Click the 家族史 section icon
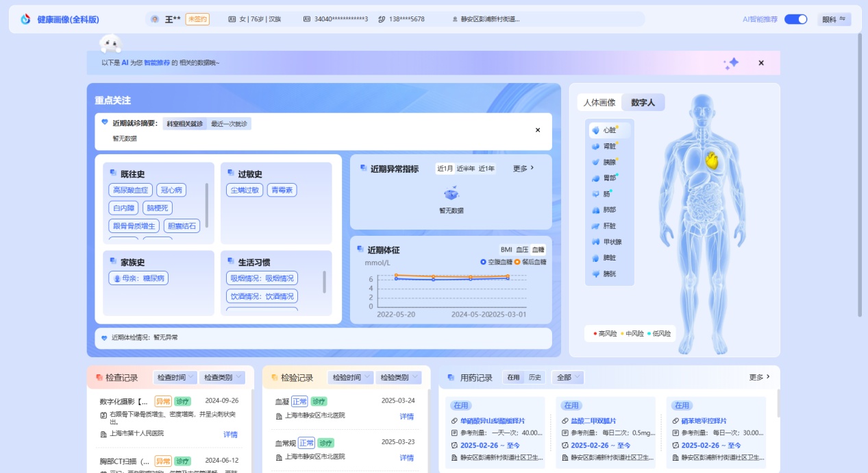The height and width of the screenshot is (473, 868). point(113,261)
